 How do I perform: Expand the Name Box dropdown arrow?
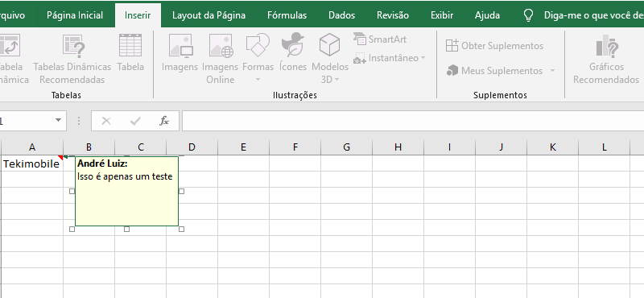pyautogui.click(x=58, y=121)
